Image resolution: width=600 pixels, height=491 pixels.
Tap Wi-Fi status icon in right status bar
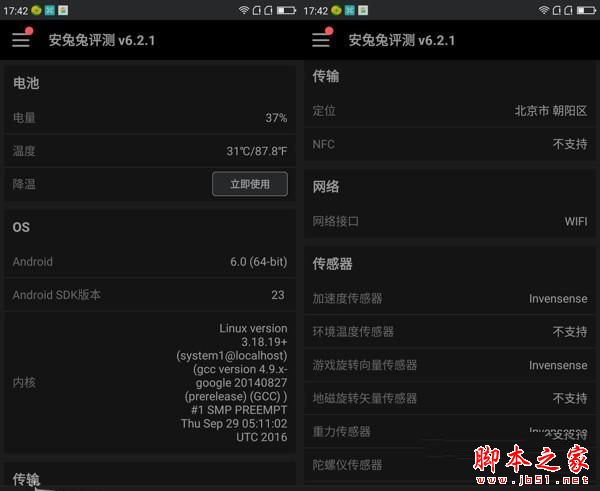[x=544, y=10]
